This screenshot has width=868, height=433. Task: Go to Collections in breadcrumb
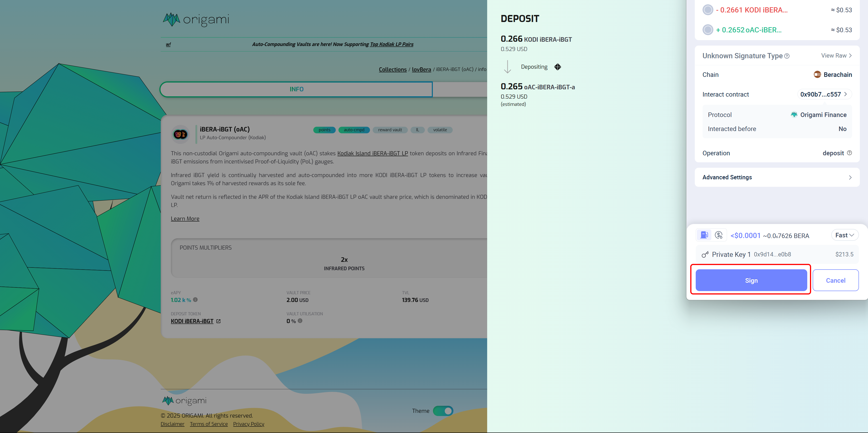(393, 69)
